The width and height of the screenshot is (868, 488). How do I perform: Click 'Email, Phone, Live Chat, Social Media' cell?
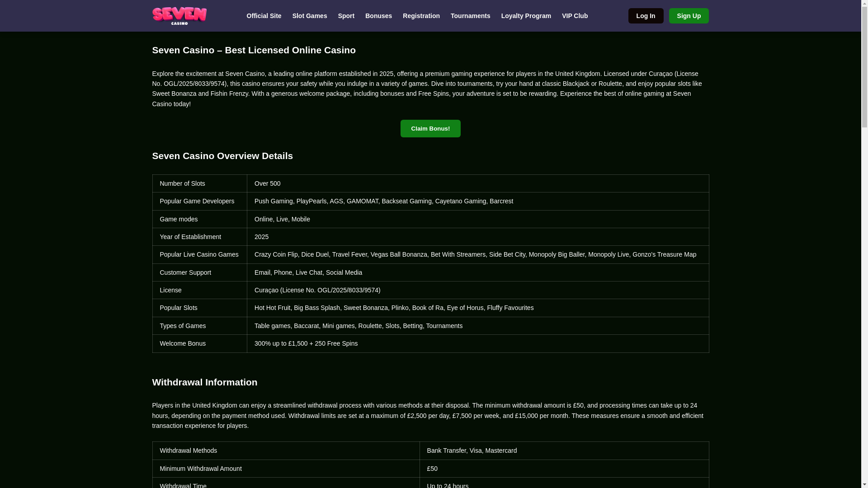(x=478, y=272)
